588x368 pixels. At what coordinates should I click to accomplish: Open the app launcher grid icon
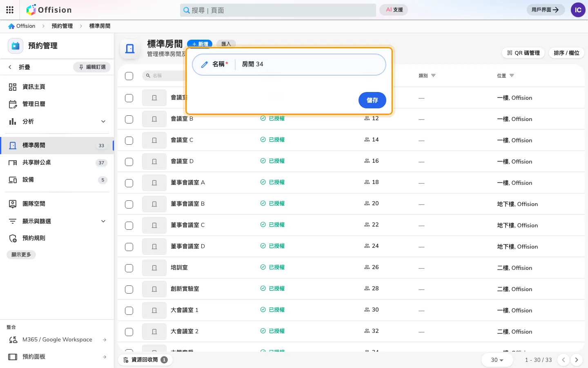(x=10, y=10)
